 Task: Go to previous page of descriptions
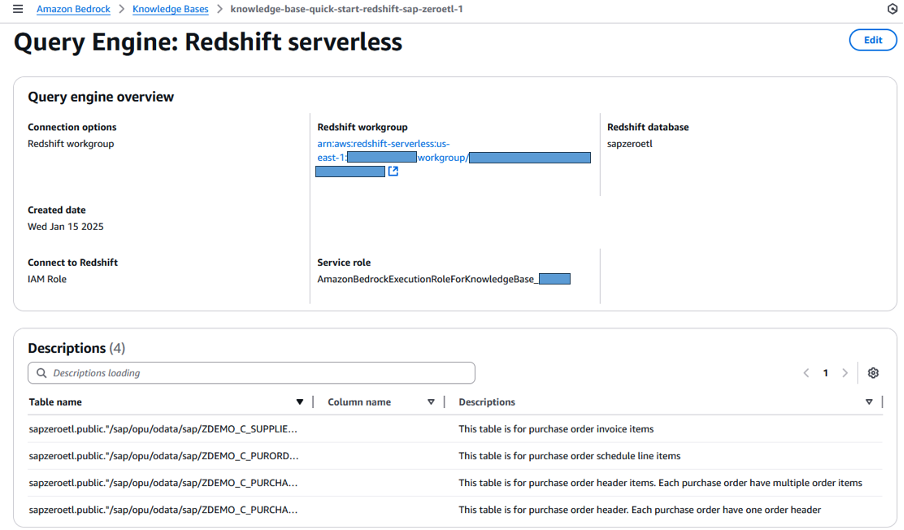[806, 373]
